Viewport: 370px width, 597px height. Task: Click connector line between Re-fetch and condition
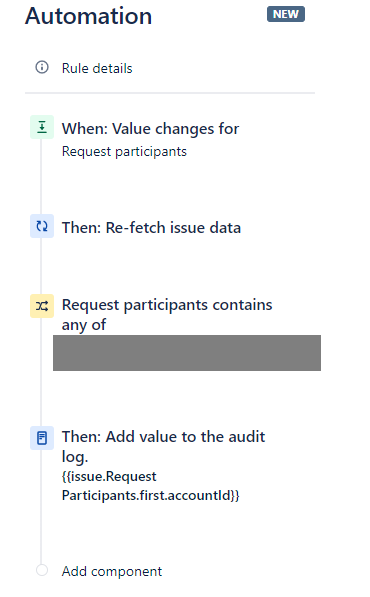[41, 266]
